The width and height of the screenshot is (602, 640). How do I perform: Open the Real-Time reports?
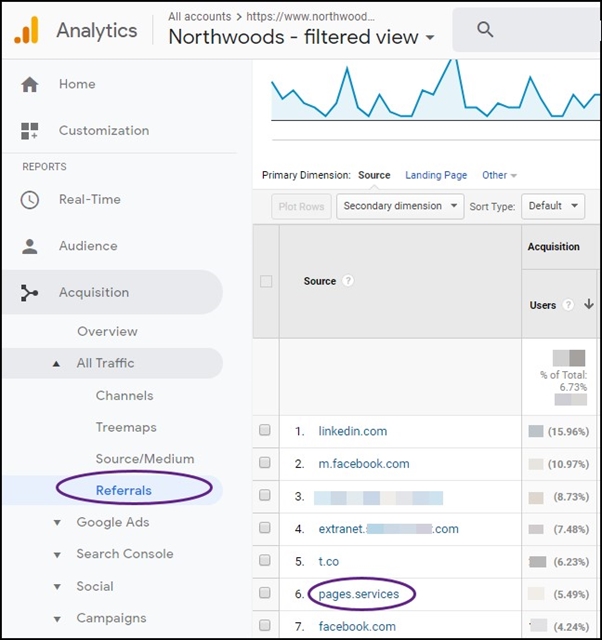point(90,200)
